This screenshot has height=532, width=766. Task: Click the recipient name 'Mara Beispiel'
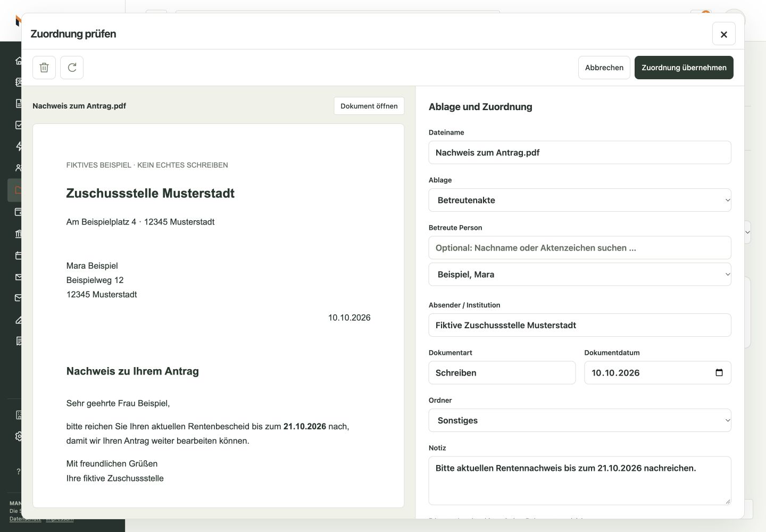[x=92, y=265]
